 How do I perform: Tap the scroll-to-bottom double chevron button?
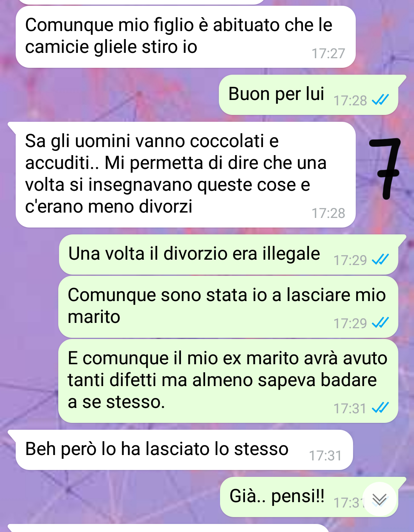[x=379, y=499]
